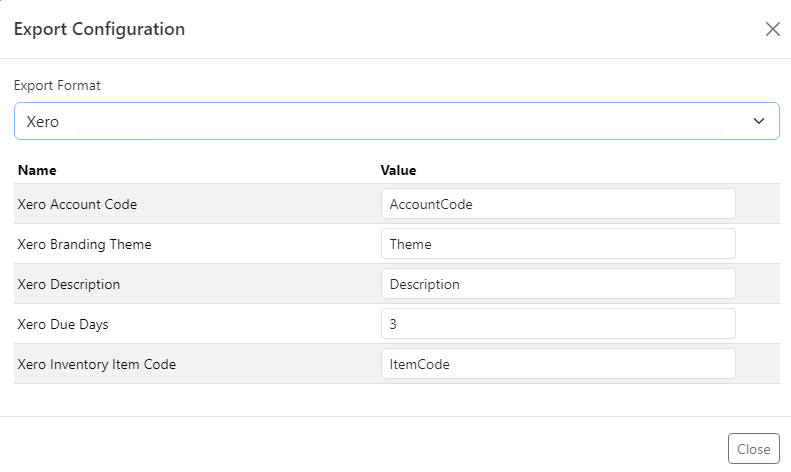Open the Export Format dropdown
This screenshot has height=472, width=791.
click(x=397, y=121)
